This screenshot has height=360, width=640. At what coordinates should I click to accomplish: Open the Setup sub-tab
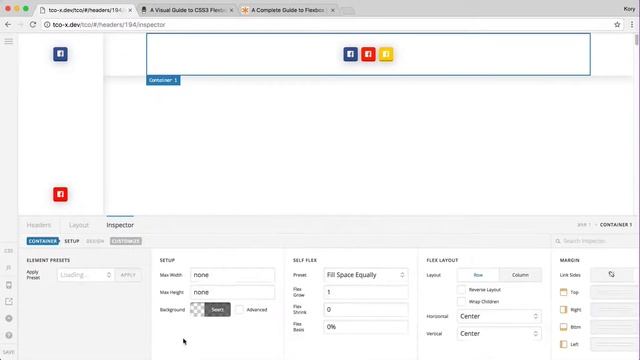72,241
